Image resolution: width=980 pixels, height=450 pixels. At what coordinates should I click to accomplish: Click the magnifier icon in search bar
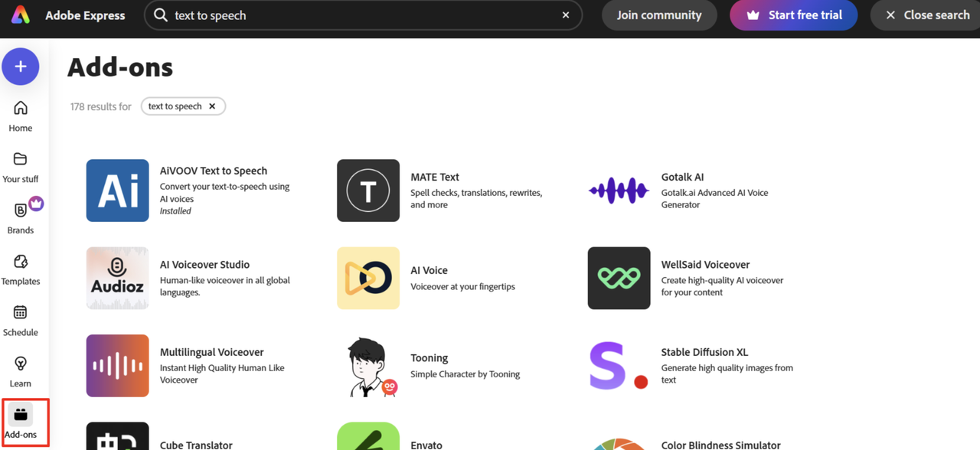(160, 15)
